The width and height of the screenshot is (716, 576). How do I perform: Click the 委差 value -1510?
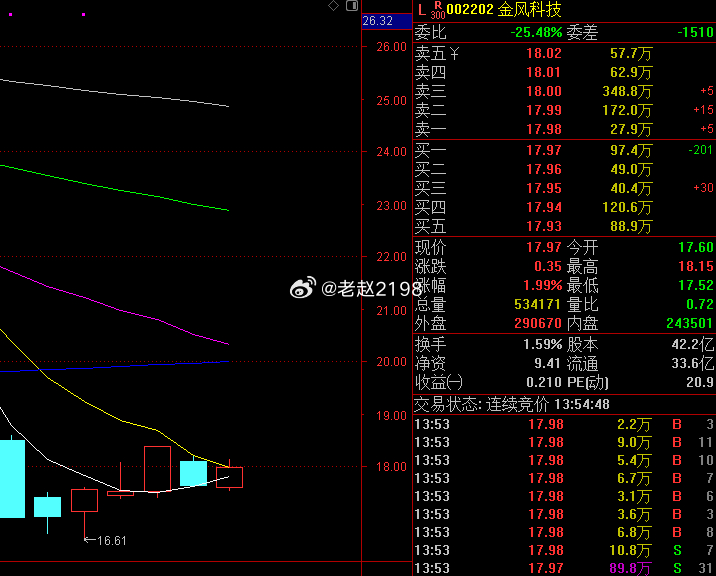(x=695, y=32)
